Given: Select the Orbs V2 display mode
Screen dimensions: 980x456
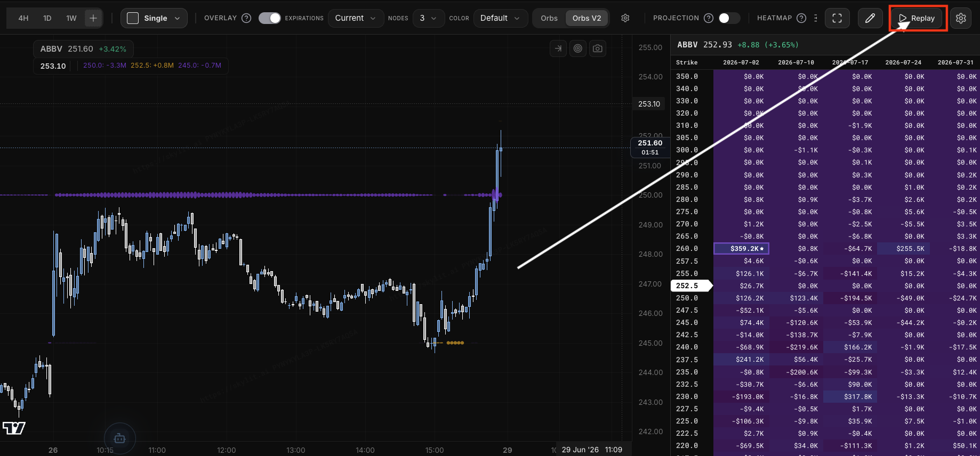Looking at the screenshot, I should click(x=587, y=18).
